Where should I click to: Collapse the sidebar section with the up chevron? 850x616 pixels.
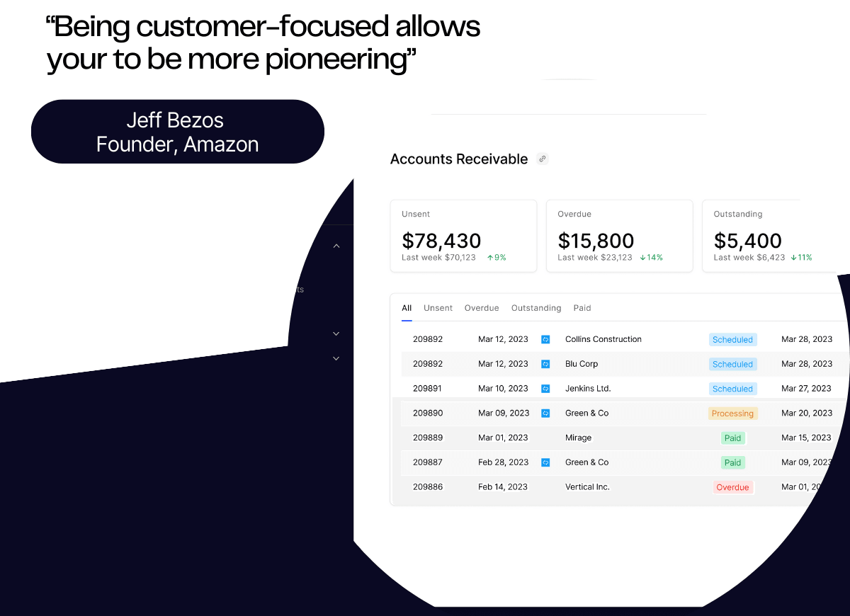336,246
